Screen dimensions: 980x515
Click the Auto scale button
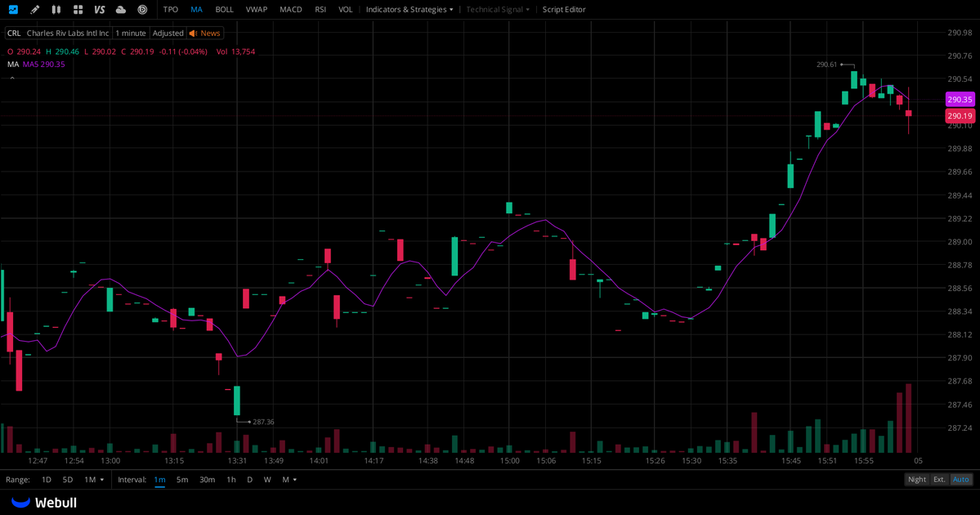tap(960, 479)
